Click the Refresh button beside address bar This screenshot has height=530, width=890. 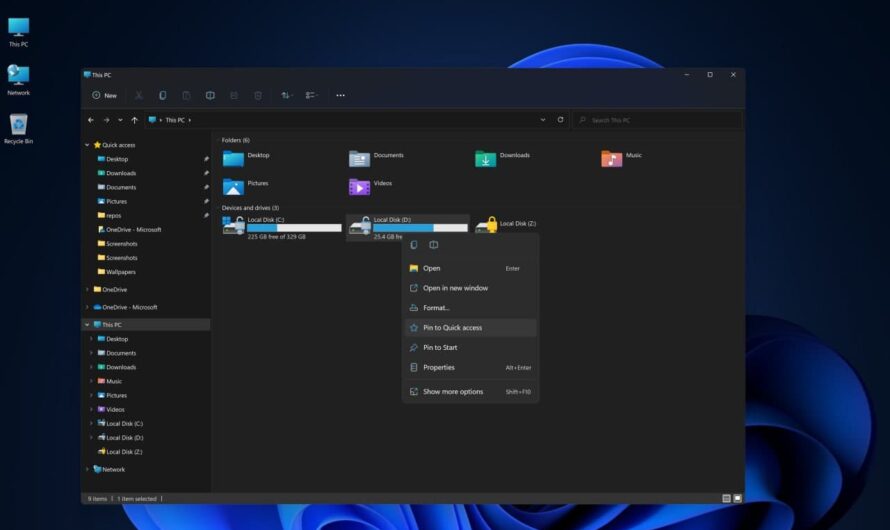click(x=560, y=120)
